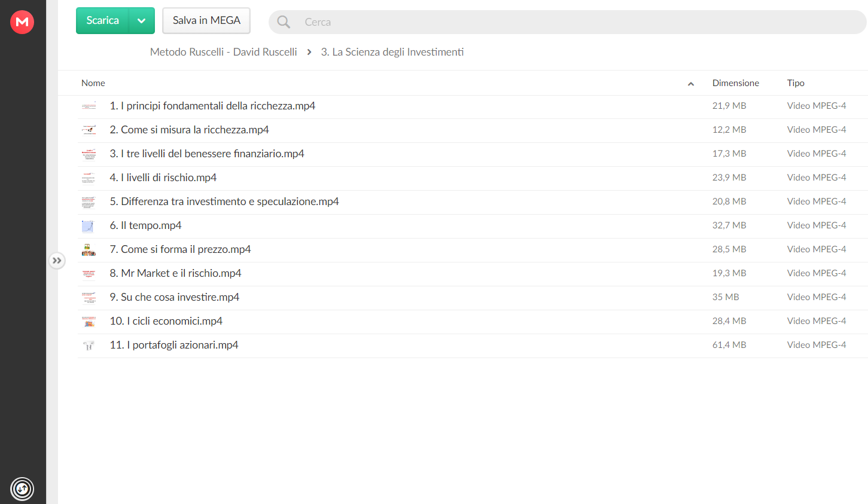The width and height of the screenshot is (868, 504).
Task: Click thumbnail of 6. Il tempo.mp4
Action: [x=89, y=226]
